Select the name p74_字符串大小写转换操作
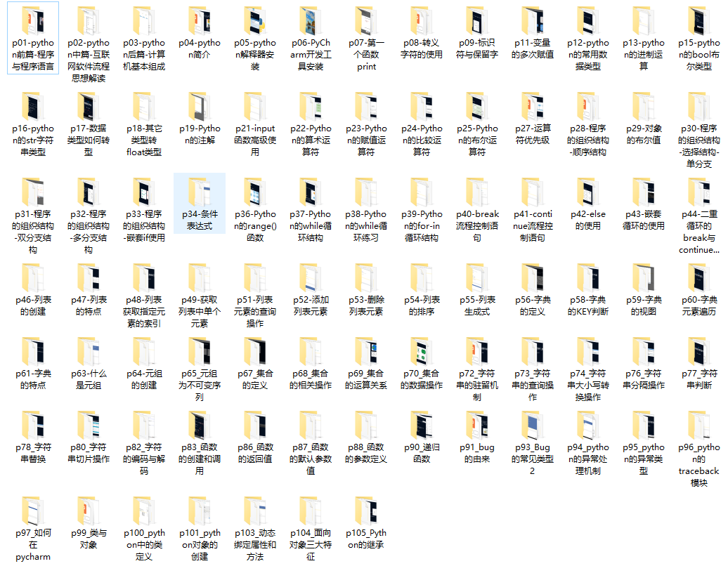The width and height of the screenshot is (728, 566). click(x=587, y=385)
